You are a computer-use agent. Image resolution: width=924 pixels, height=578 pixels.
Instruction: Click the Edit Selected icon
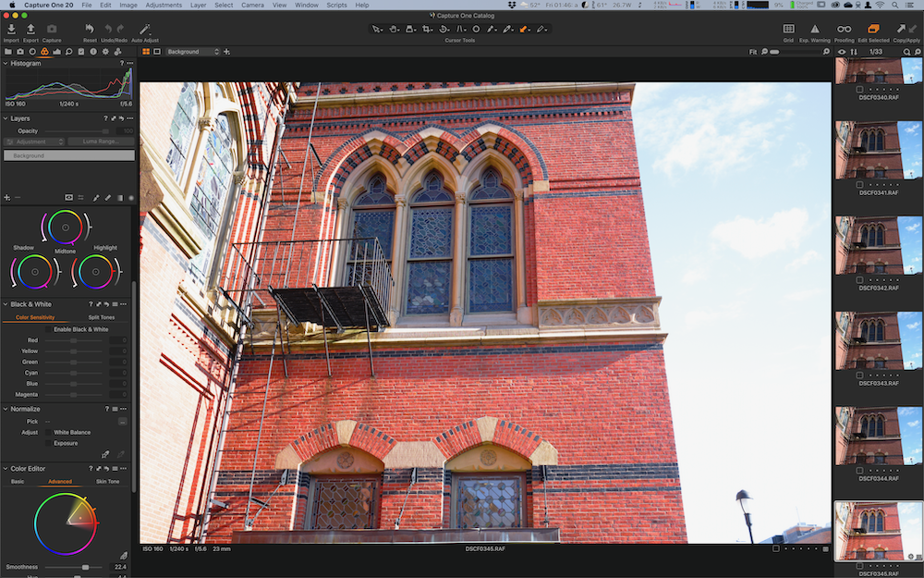[x=873, y=30]
